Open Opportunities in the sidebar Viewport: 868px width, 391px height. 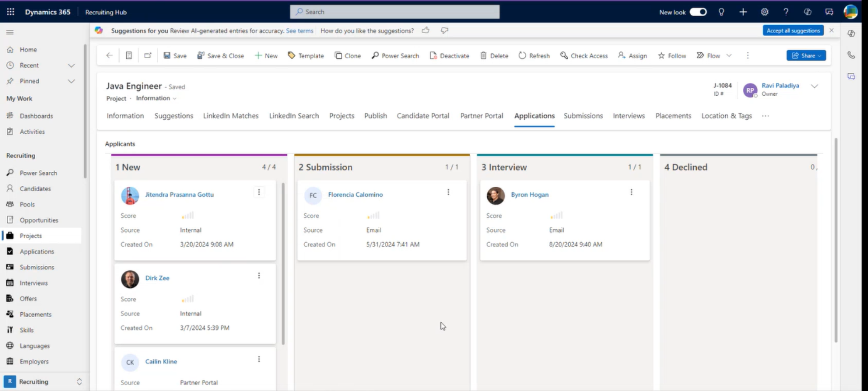click(39, 221)
